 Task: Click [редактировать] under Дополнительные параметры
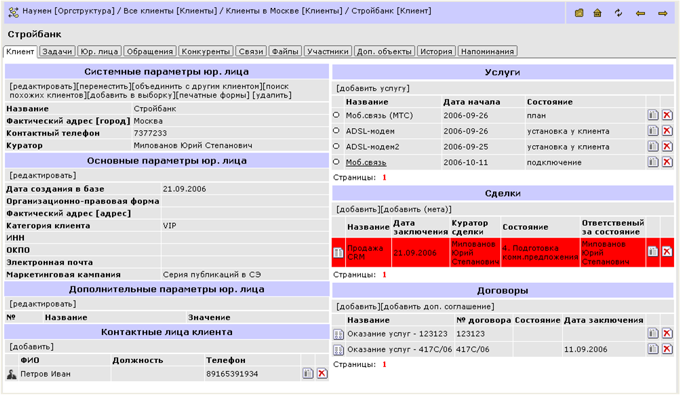coord(42,304)
